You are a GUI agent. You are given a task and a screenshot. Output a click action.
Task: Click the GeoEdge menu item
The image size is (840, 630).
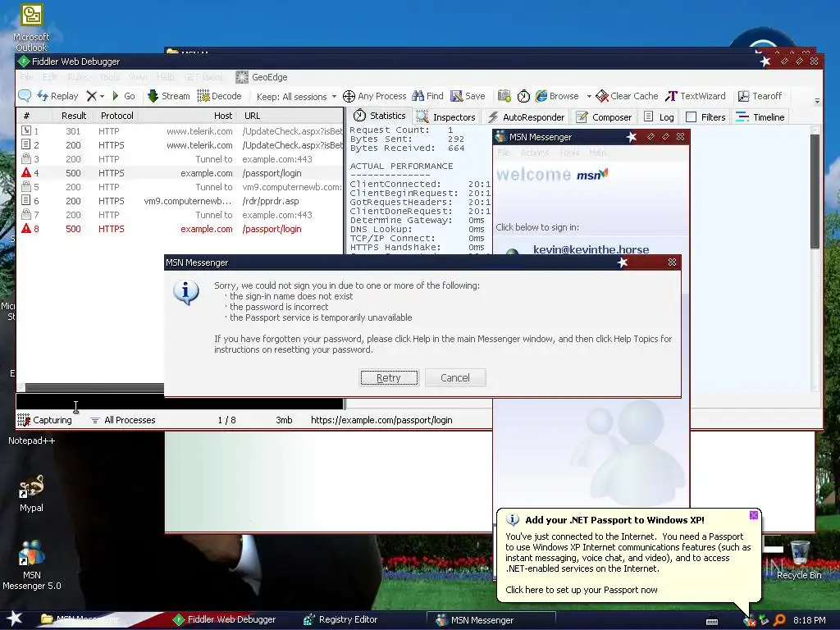coord(262,77)
